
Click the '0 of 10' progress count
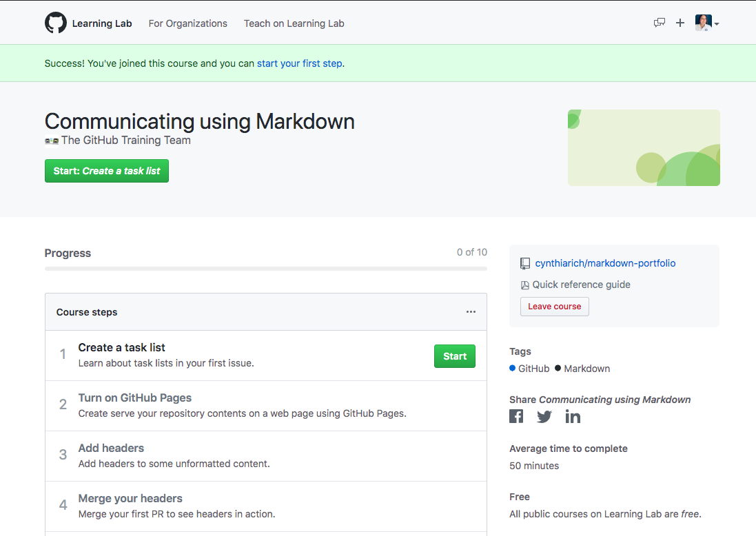(472, 252)
